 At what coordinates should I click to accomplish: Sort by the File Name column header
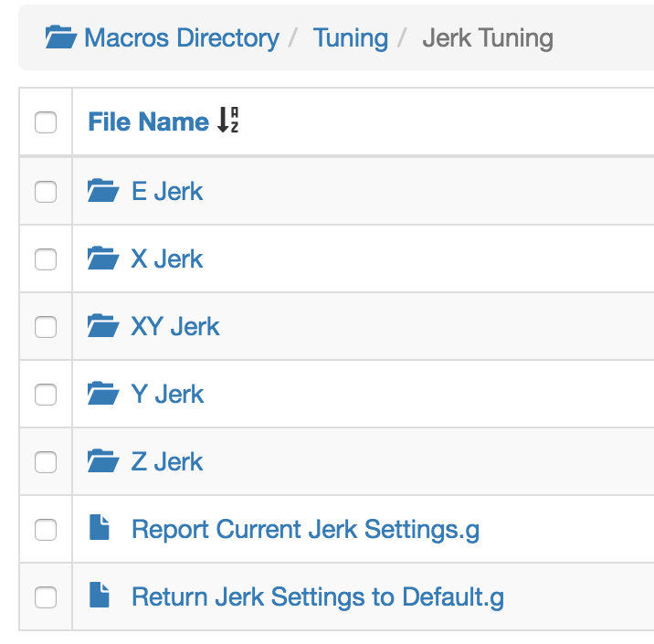(149, 121)
